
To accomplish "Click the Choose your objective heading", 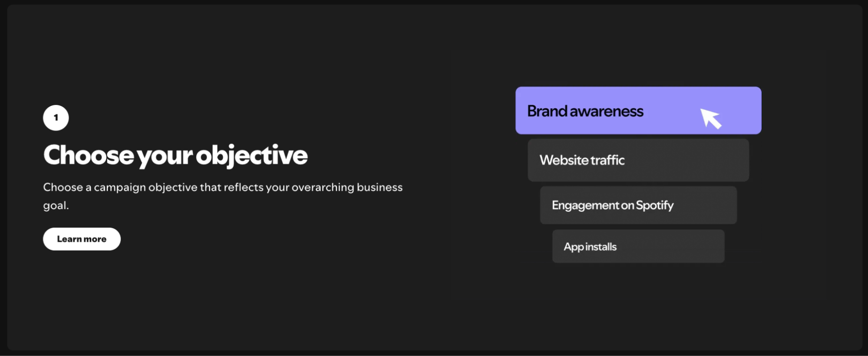I will [x=175, y=155].
